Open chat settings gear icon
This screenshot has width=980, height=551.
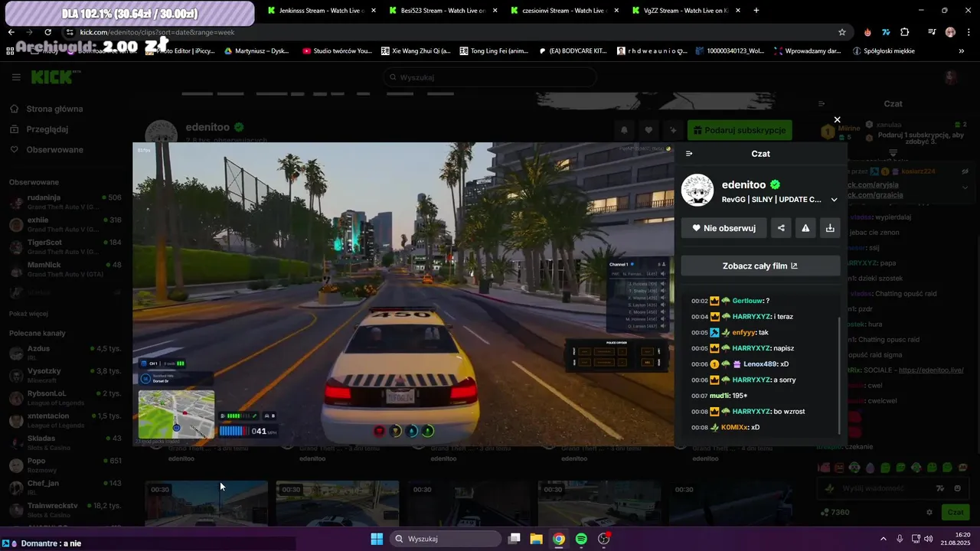pos(929,512)
